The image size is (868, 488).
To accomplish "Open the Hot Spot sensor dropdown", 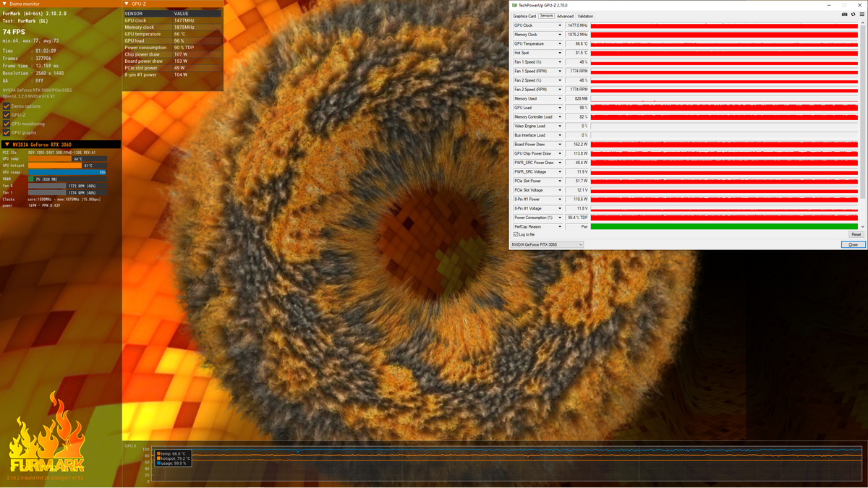I will click(x=559, y=53).
